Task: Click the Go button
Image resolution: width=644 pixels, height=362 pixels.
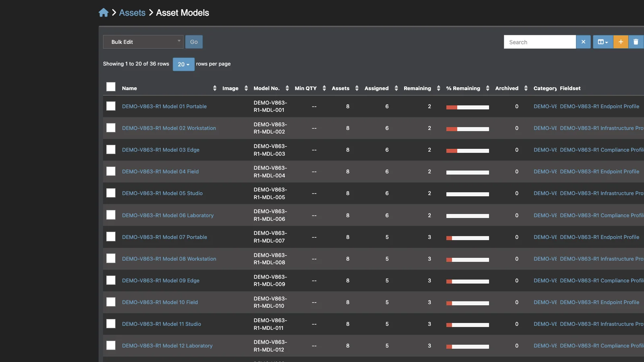Action: [194, 42]
